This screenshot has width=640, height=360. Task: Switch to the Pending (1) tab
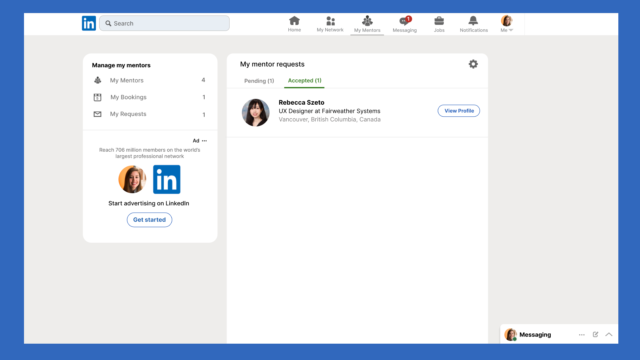click(x=259, y=81)
